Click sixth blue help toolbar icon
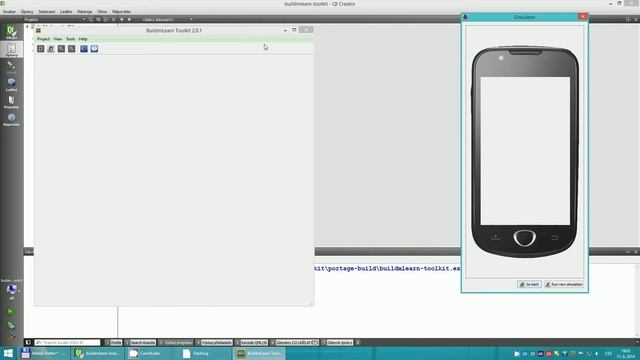 (94, 49)
